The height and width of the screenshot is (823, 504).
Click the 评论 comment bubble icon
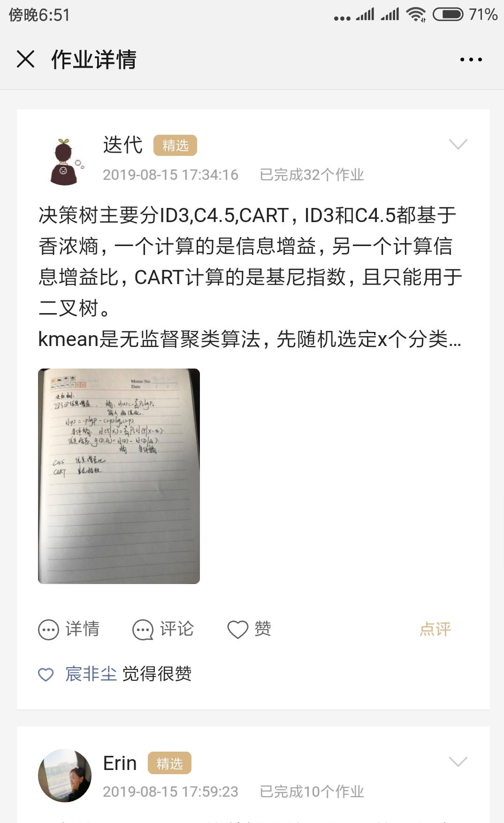143,630
